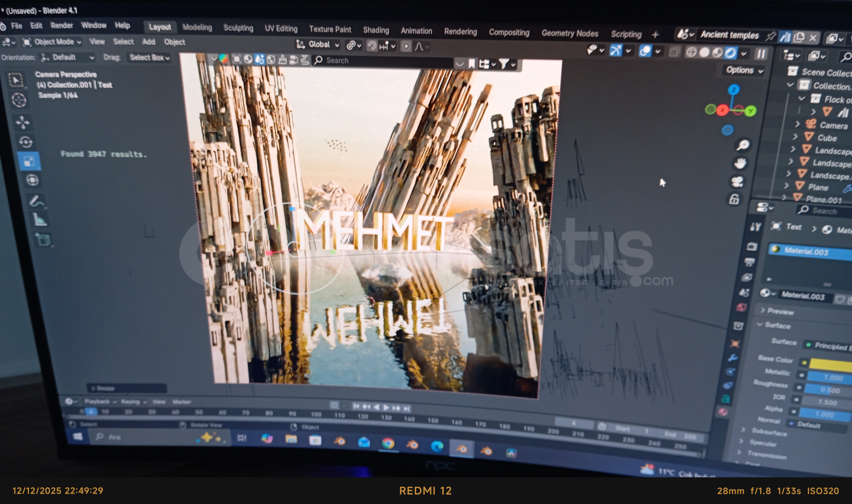852x504 pixels.
Task: Toggle the viewport overlays button
Action: click(x=645, y=51)
